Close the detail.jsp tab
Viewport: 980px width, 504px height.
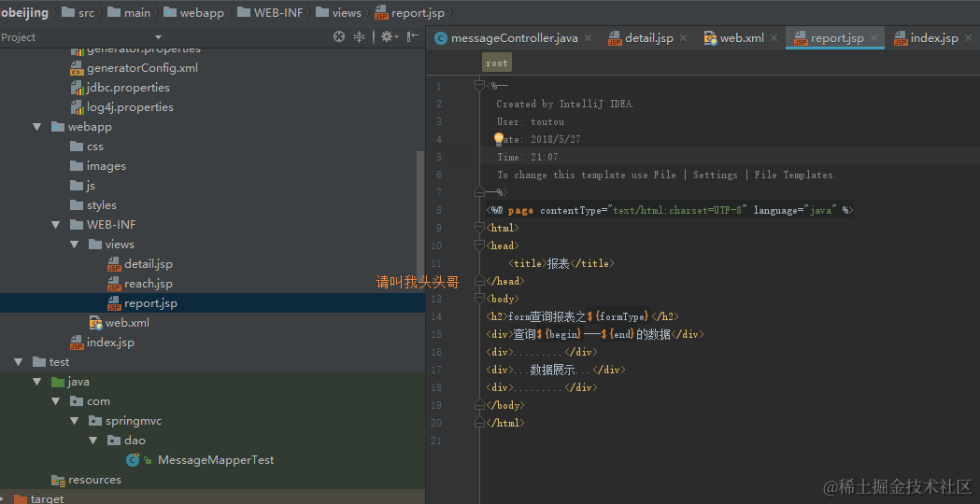click(x=683, y=38)
